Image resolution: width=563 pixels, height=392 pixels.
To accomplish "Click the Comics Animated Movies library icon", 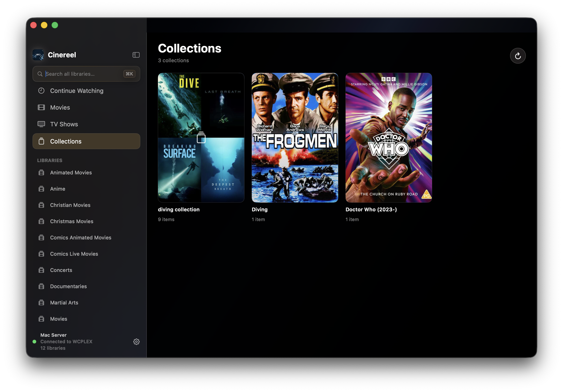I will click(x=41, y=237).
